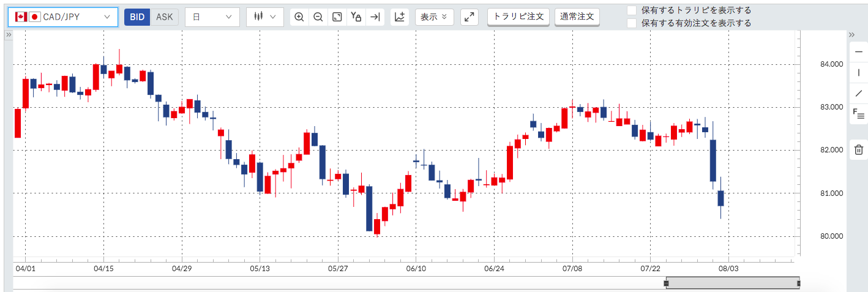Select the Fibonacci retracement tool
868x292 pixels.
click(x=858, y=114)
